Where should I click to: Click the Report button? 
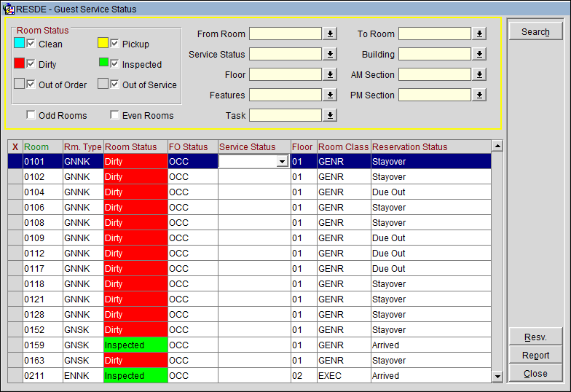click(535, 356)
